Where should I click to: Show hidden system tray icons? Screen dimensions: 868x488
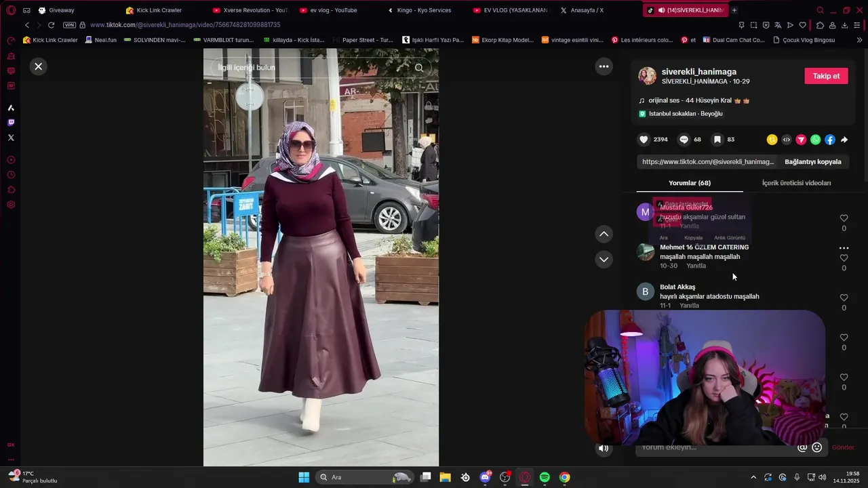point(753,477)
